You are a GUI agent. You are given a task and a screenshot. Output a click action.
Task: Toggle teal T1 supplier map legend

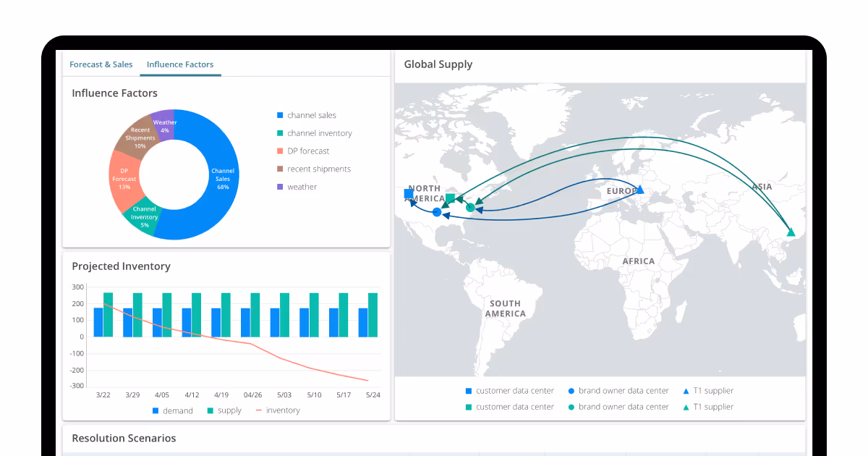708,407
